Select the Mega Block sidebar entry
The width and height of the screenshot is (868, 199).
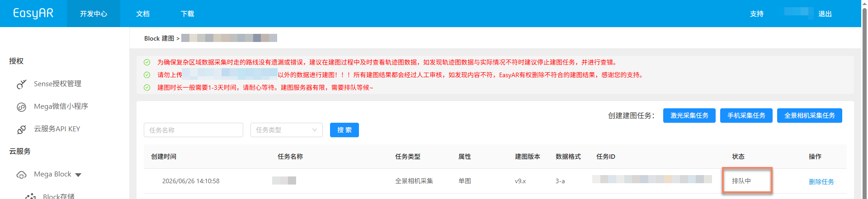[52, 174]
